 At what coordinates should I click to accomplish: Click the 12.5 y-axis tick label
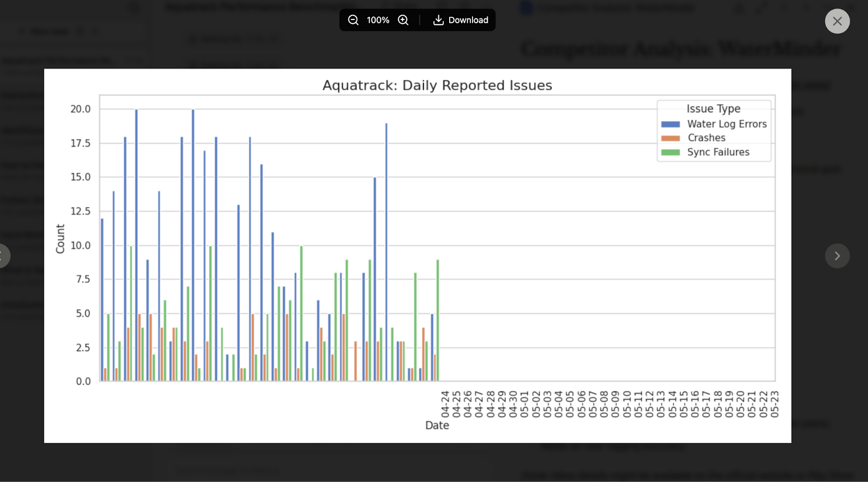(80, 211)
